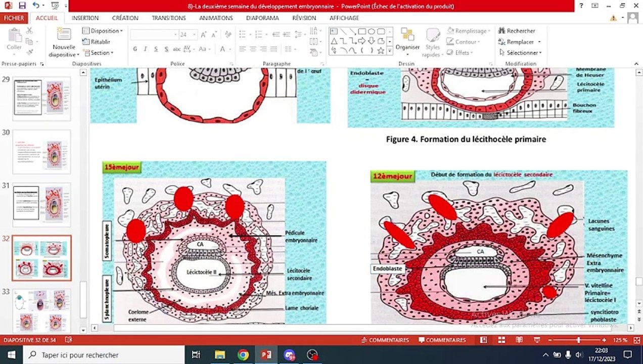This screenshot has width=643, height=364.
Task: Open line spacing options
Action: coord(299,34)
